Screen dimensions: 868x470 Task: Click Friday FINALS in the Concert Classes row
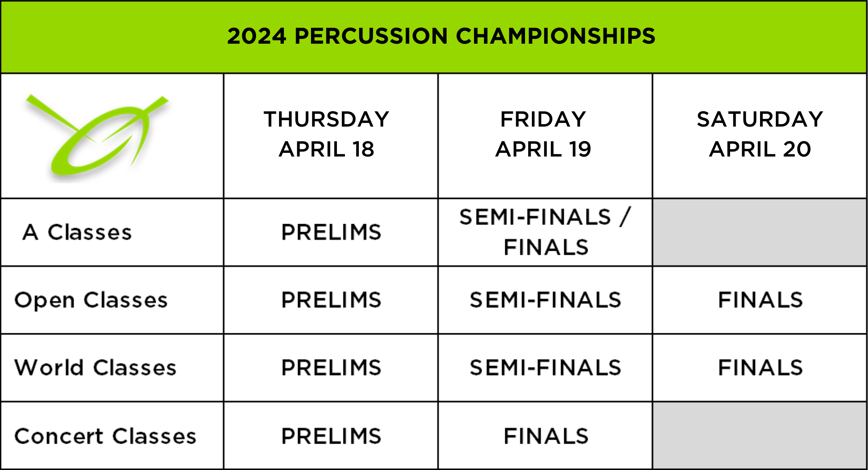point(546,436)
